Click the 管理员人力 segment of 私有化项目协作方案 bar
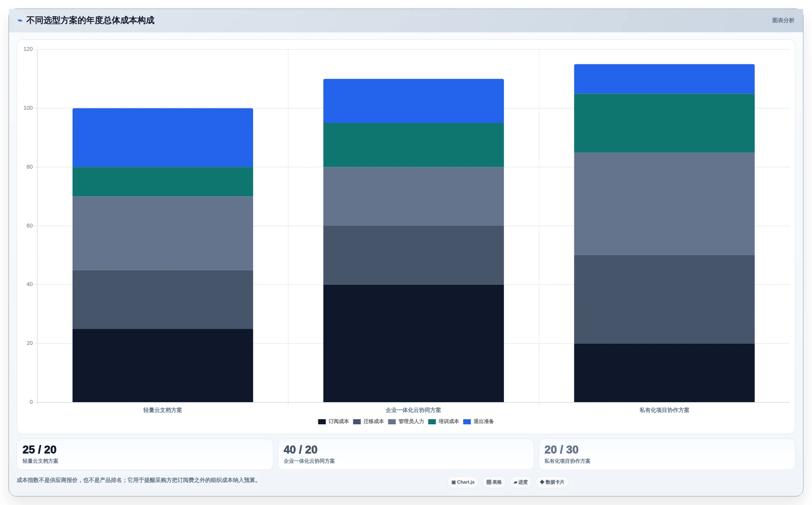This screenshot has height=505, width=812. point(664,204)
